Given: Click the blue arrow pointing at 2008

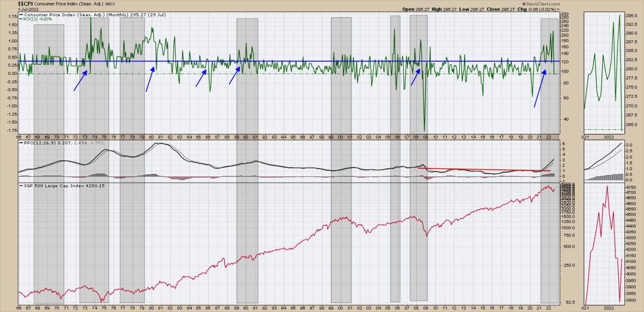Looking at the screenshot, I should pos(415,77).
